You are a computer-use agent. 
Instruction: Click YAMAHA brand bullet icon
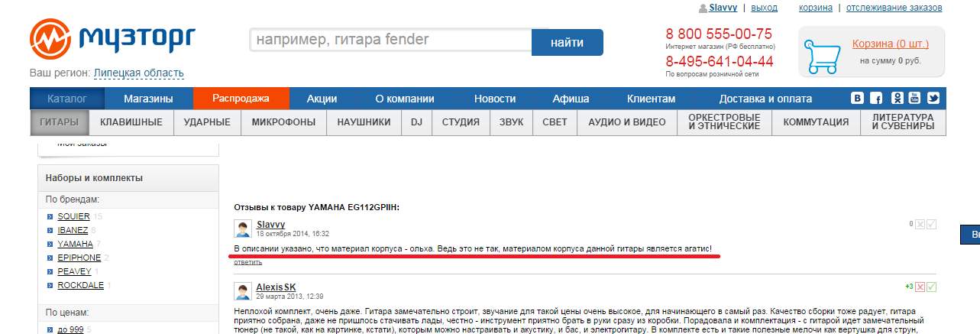click(50, 245)
